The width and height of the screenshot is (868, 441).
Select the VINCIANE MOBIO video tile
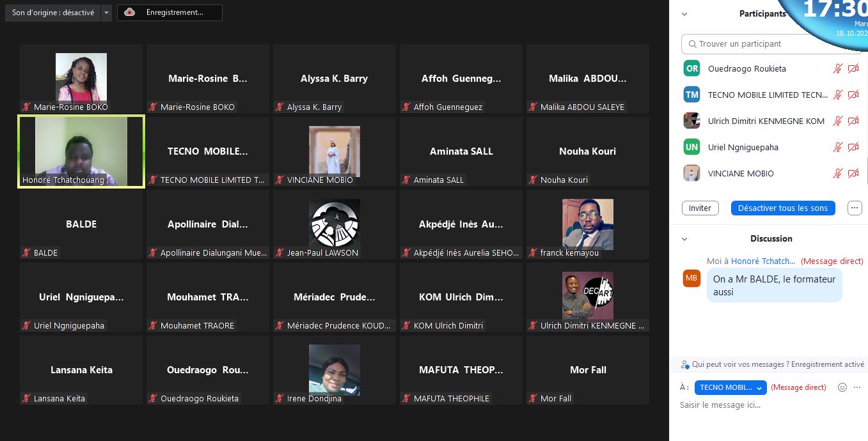pos(335,151)
